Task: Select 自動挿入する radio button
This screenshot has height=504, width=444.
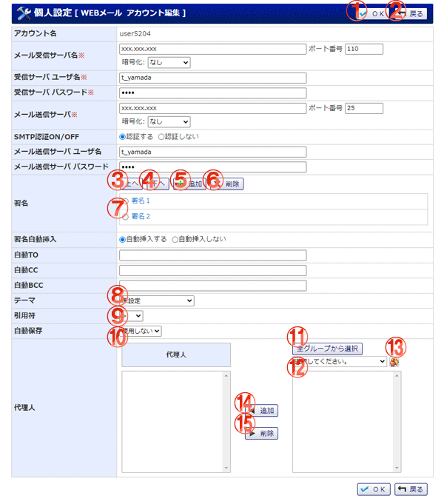Action: (x=122, y=240)
